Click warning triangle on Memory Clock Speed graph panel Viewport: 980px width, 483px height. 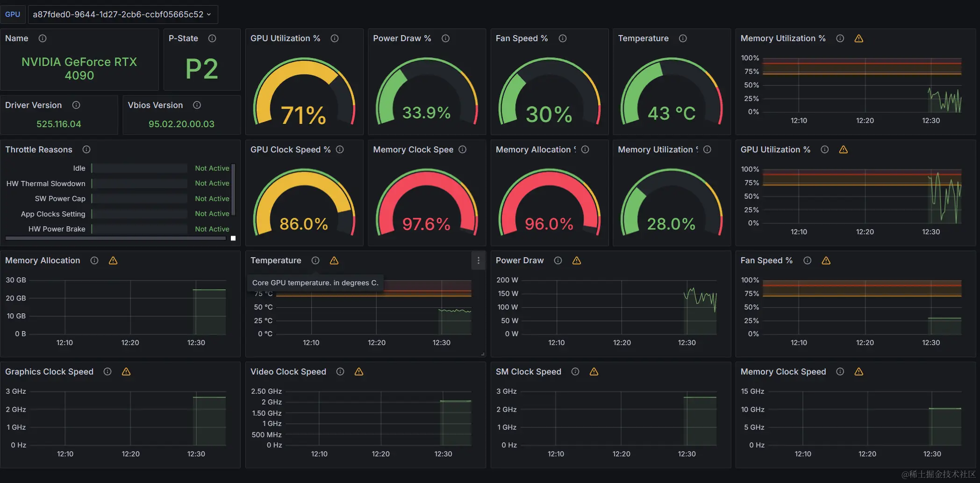point(858,372)
